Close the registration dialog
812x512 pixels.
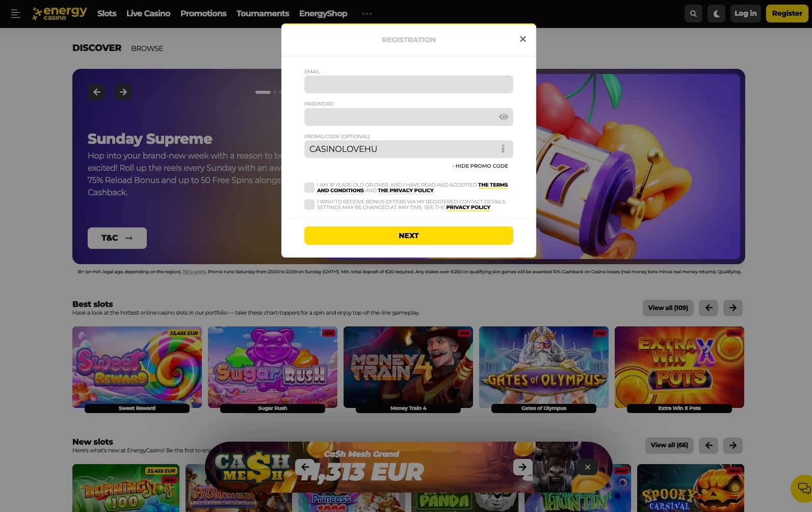pyautogui.click(x=522, y=39)
